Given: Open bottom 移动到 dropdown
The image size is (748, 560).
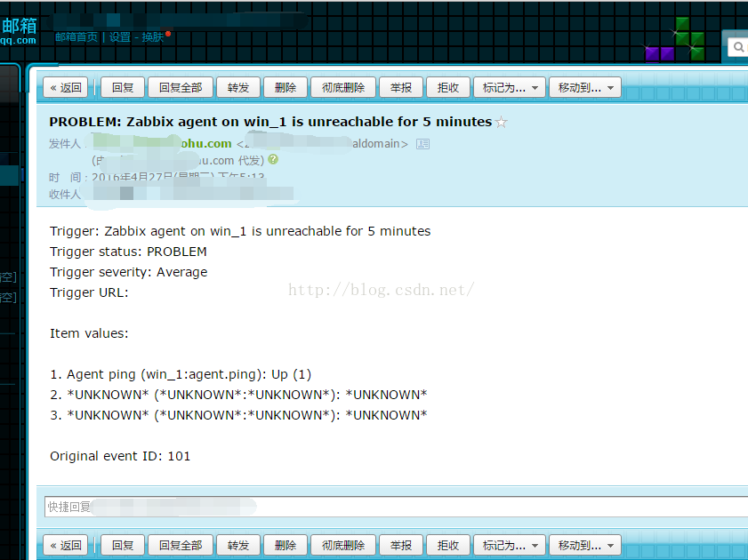Looking at the screenshot, I should click(x=585, y=545).
